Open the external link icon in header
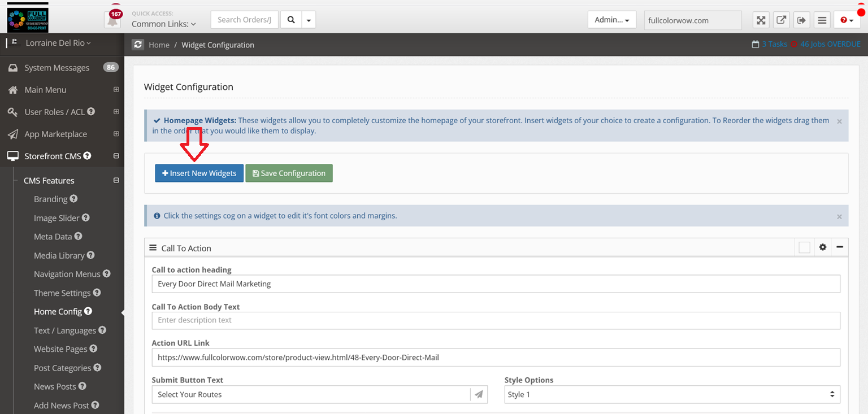This screenshot has width=868, height=414. click(x=781, y=20)
